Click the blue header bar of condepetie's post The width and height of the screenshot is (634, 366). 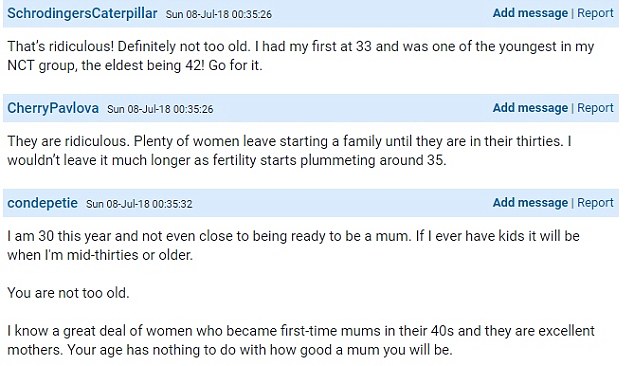pyautogui.click(x=311, y=203)
